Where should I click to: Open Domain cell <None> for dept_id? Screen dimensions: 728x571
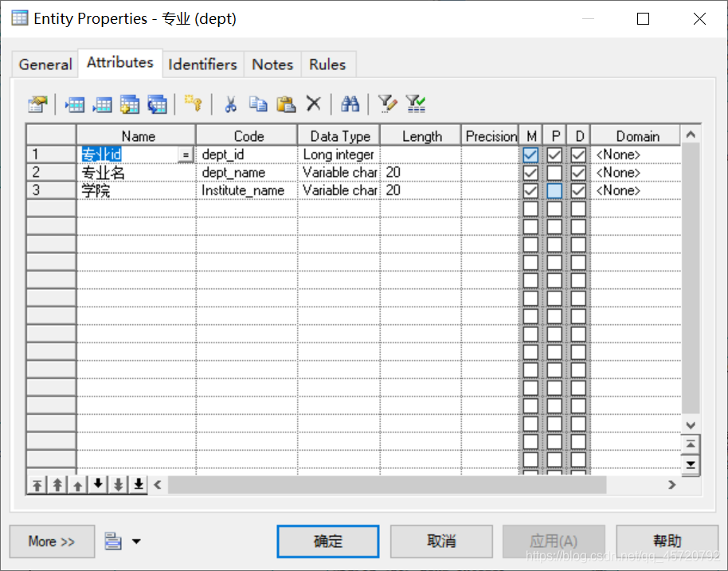[635, 154]
